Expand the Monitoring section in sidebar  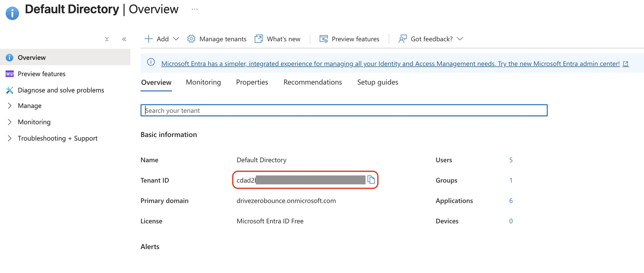[x=10, y=122]
